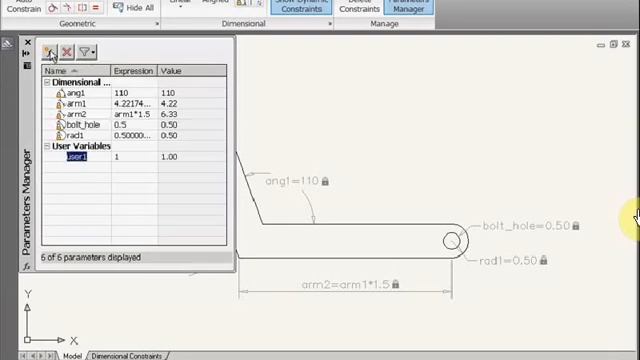
Task: Click the equal constraint icon
Action: tap(96, 8)
